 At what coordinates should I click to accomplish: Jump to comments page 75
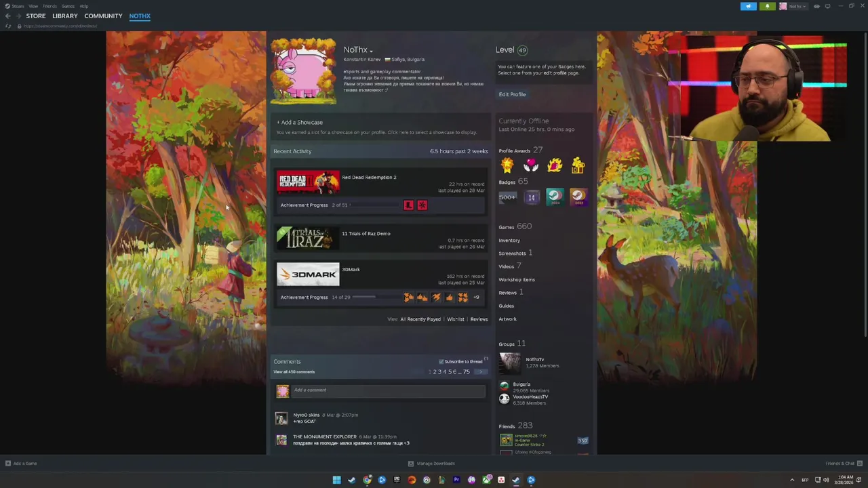coord(466,371)
